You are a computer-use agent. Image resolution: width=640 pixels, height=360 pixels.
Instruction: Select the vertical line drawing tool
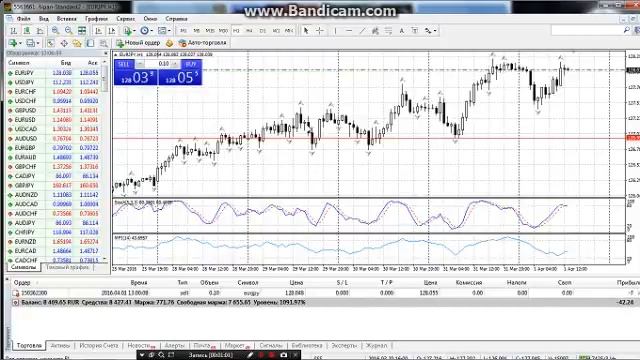[336, 31]
